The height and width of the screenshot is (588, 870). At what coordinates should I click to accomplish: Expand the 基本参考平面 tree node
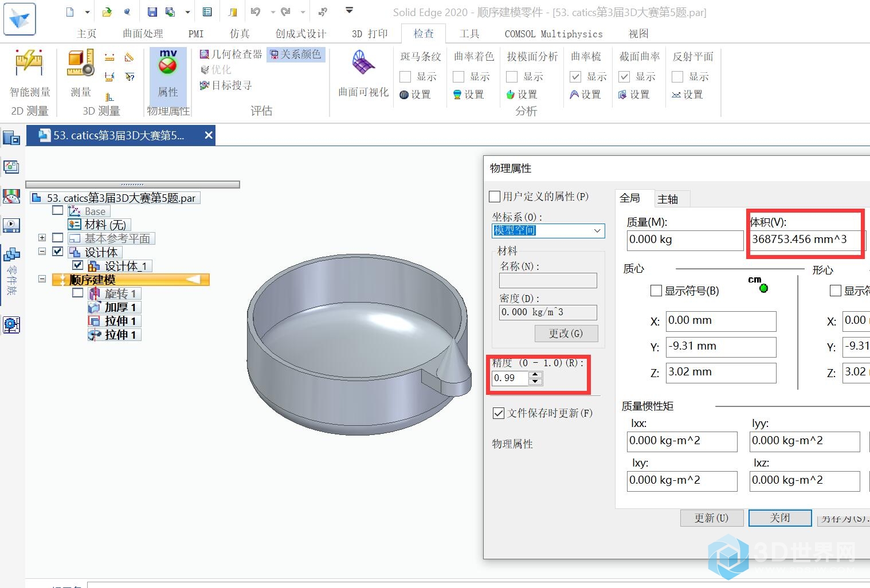point(42,237)
